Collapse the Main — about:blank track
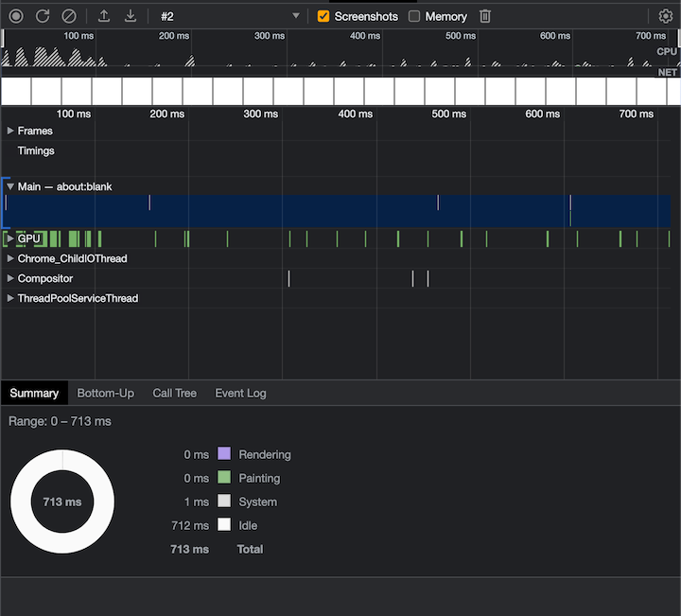This screenshot has height=616, width=681. [x=10, y=186]
